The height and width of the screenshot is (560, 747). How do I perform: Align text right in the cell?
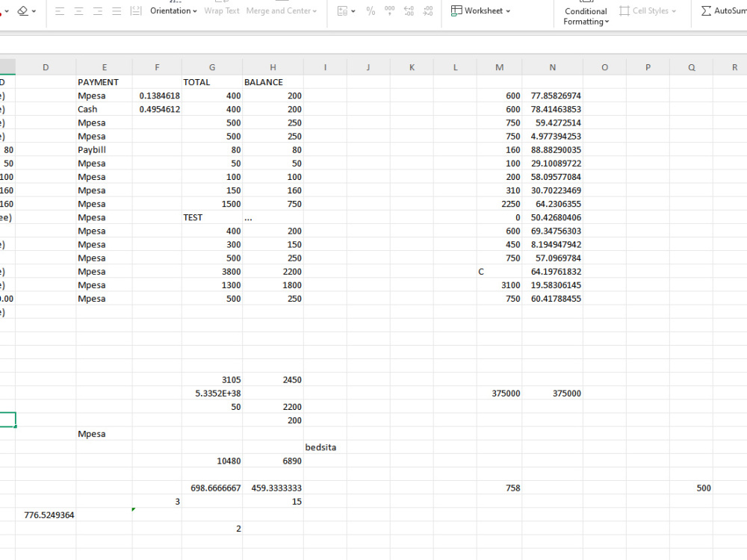[x=98, y=11]
